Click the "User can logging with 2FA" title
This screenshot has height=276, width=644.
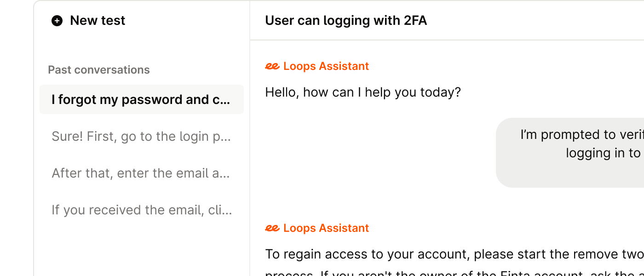pyautogui.click(x=346, y=21)
